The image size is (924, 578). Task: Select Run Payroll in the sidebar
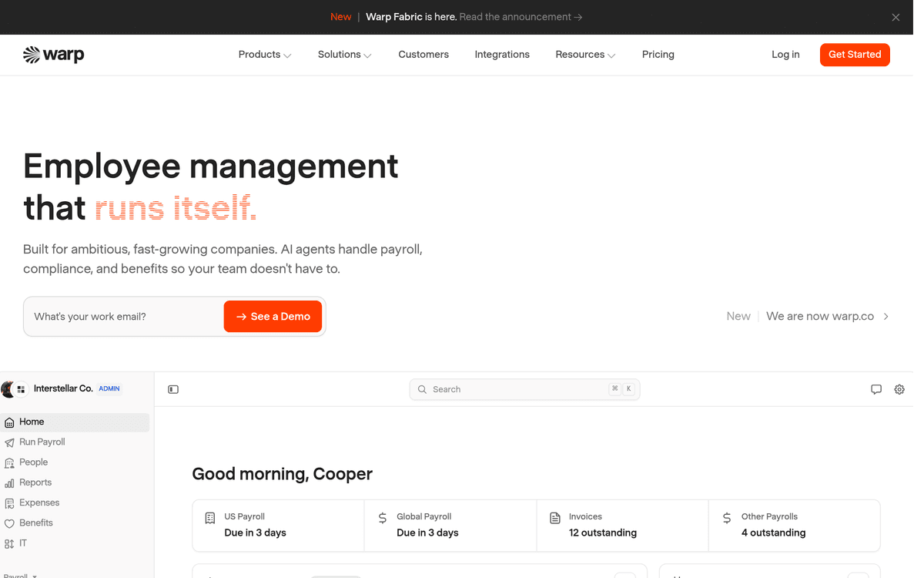pos(75,442)
